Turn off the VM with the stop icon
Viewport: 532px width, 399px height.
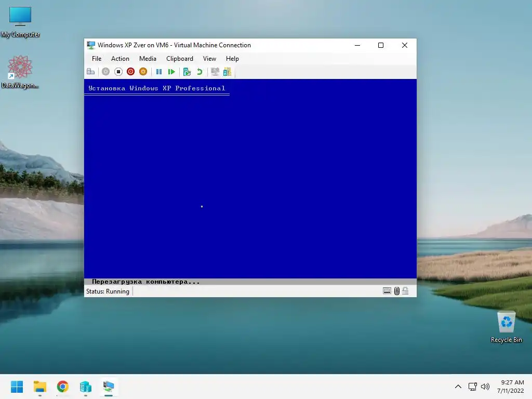click(118, 72)
